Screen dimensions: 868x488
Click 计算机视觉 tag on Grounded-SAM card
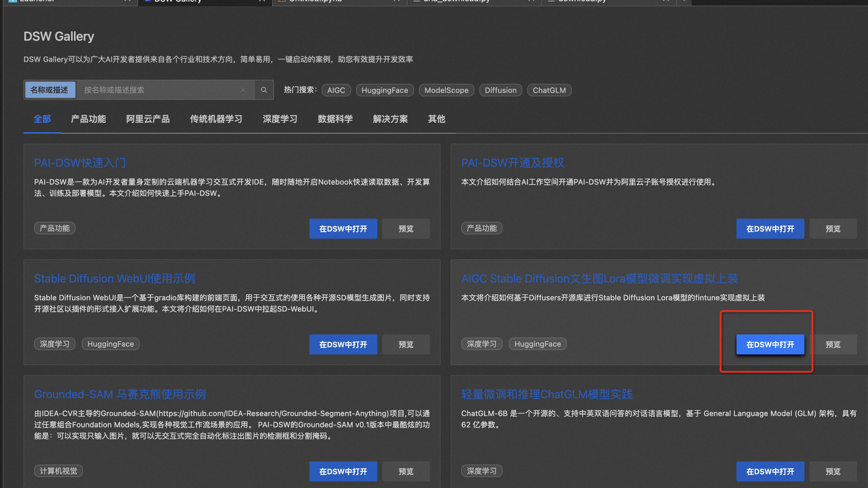tap(58, 471)
